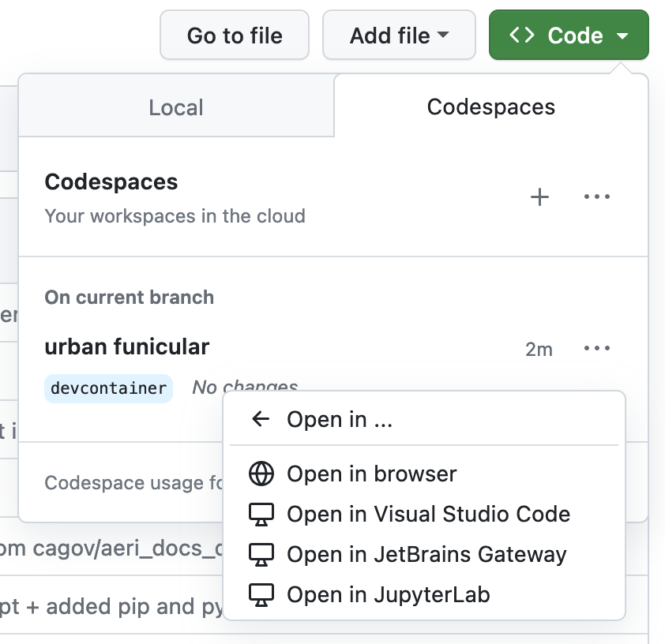
Task: Click the added pip and py commit message
Action: 111,607
